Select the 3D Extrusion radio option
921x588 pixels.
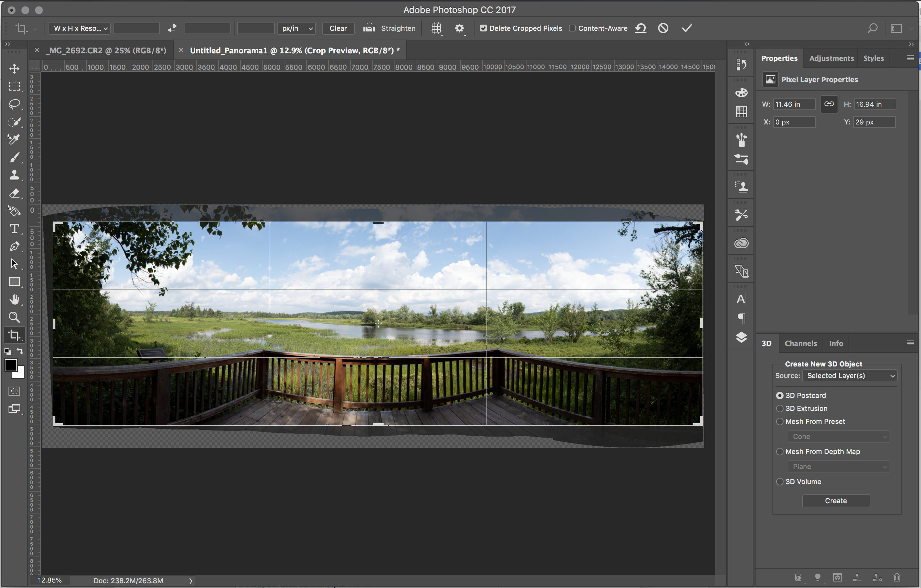pos(780,409)
